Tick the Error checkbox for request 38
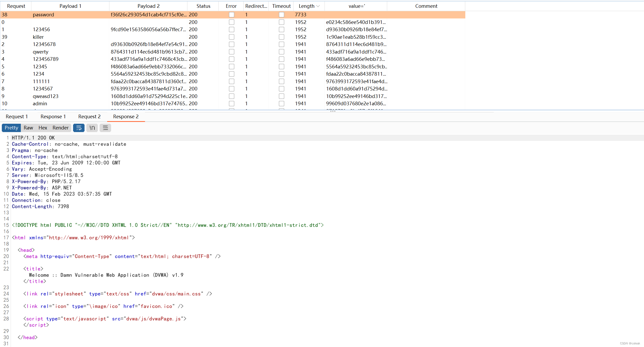Viewport: 644px width, 347px height. [x=231, y=15]
